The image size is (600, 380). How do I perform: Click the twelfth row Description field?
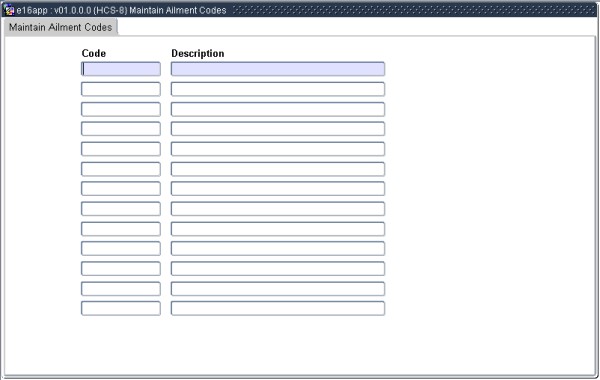(x=278, y=289)
